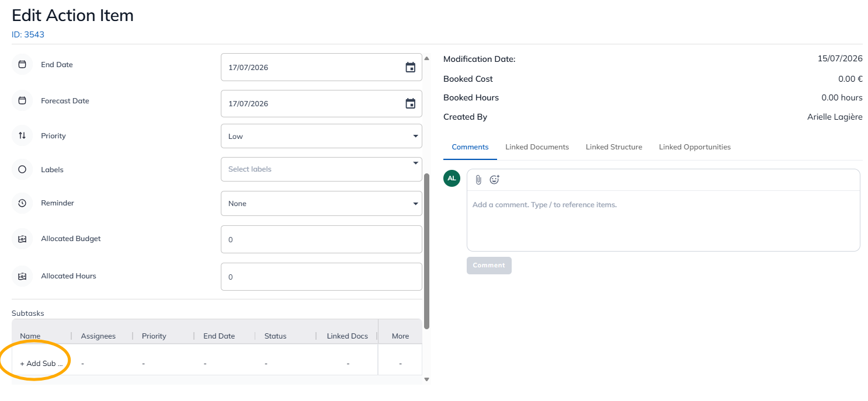Click the More column header

click(401, 336)
